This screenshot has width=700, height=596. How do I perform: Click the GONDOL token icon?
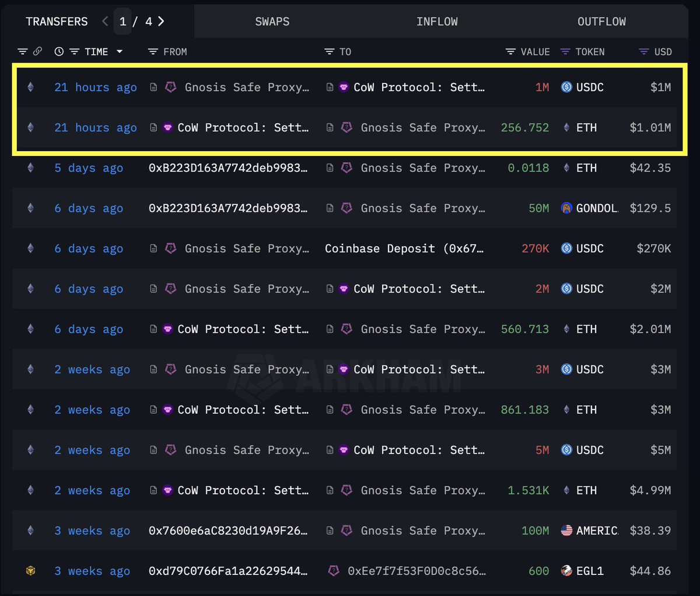click(566, 208)
